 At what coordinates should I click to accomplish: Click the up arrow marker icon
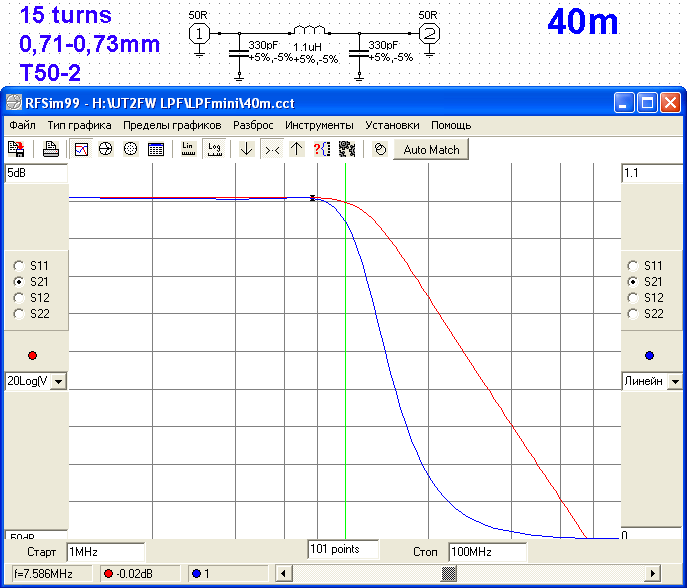pyautogui.click(x=296, y=149)
